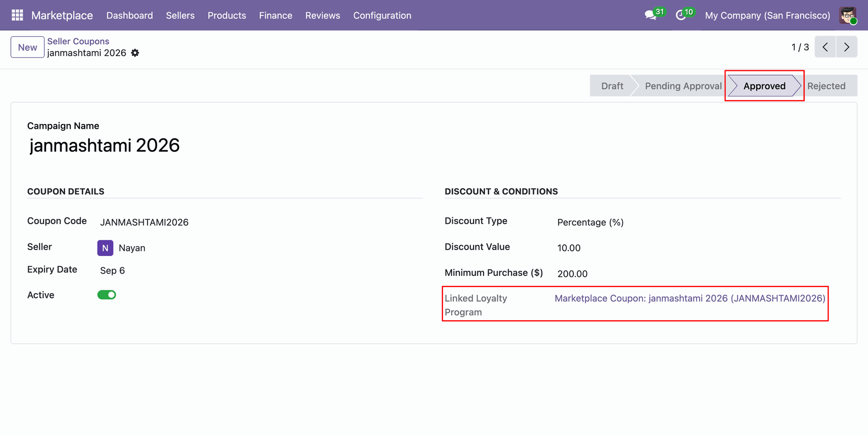Image resolution: width=868 pixels, height=436 pixels.
Task: Set status to Pending Approval
Action: tap(683, 86)
